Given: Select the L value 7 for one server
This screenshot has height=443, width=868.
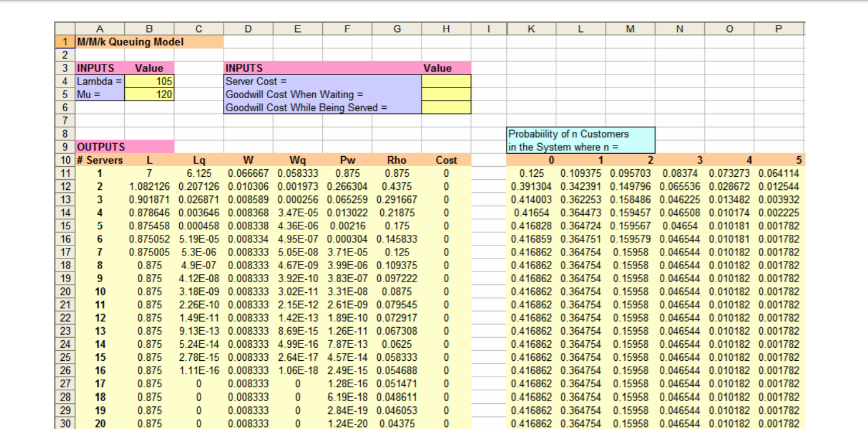Looking at the screenshot, I should (x=150, y=173).
